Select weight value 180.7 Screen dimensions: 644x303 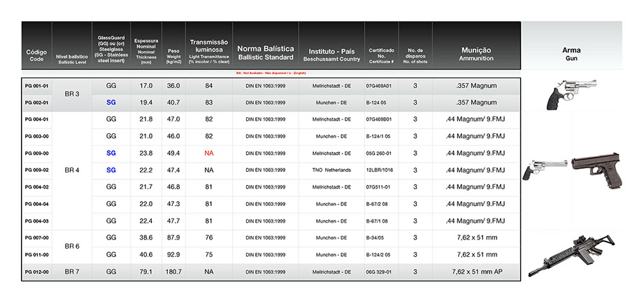pyautogui.click(x=173, y=272)
